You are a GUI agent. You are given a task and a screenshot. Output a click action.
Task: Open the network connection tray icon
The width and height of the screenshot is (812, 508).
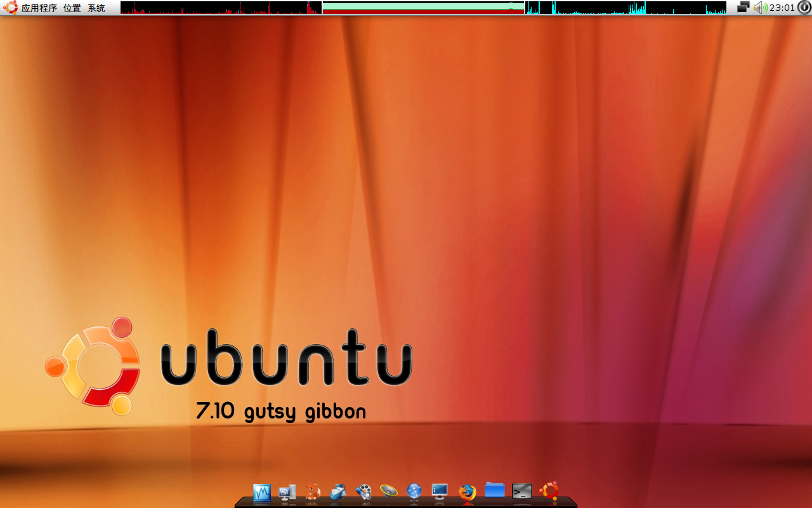[743, 8]
